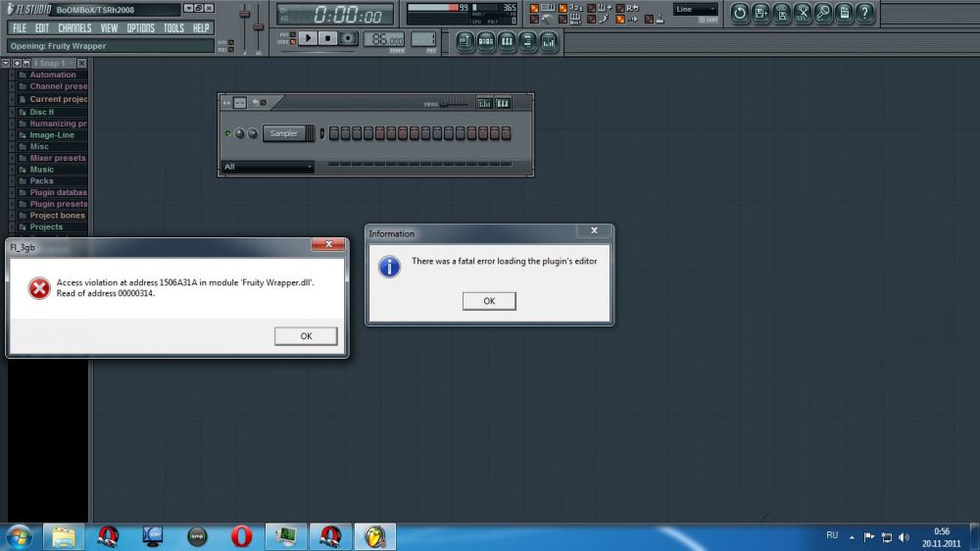Click the browser collapse structure house icon

pos(17,63)
